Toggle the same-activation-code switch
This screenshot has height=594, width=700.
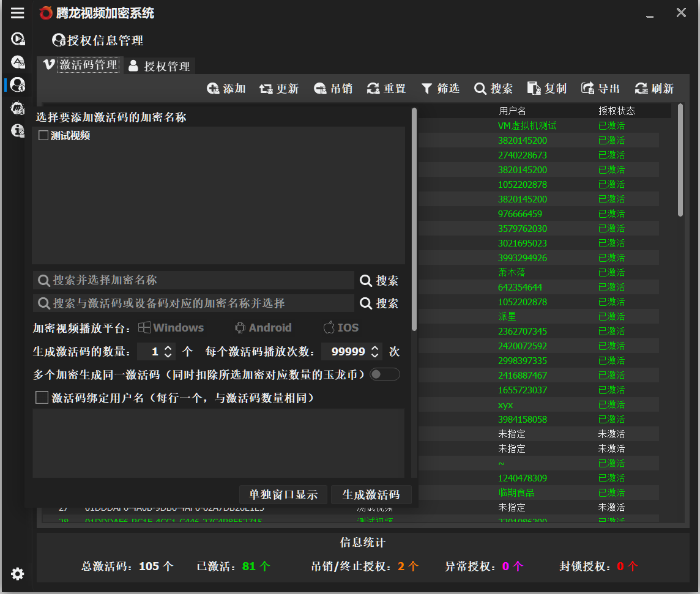coord(385,374)
